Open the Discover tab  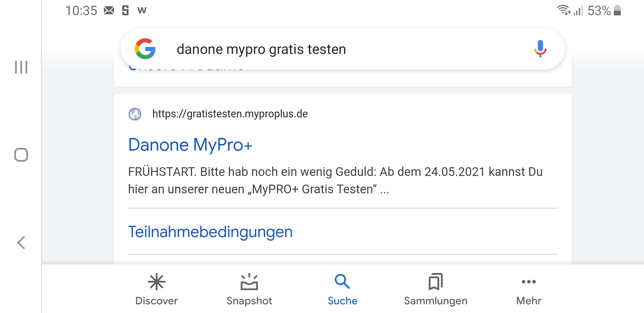157,289
